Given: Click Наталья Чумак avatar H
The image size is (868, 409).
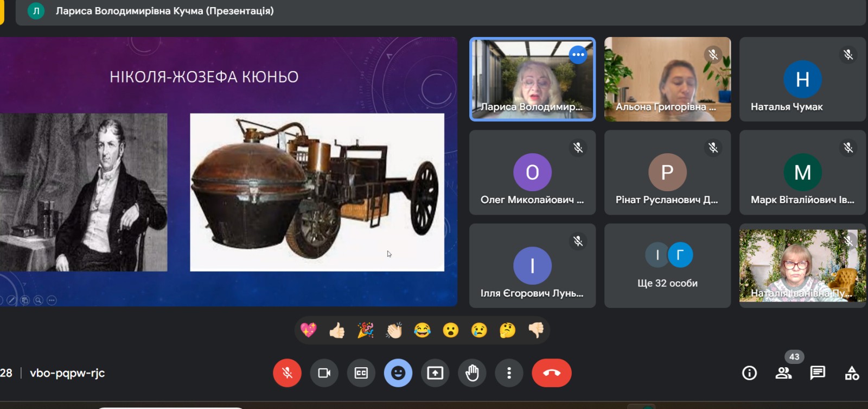Looking at the screenshot, I should point(802,79).
